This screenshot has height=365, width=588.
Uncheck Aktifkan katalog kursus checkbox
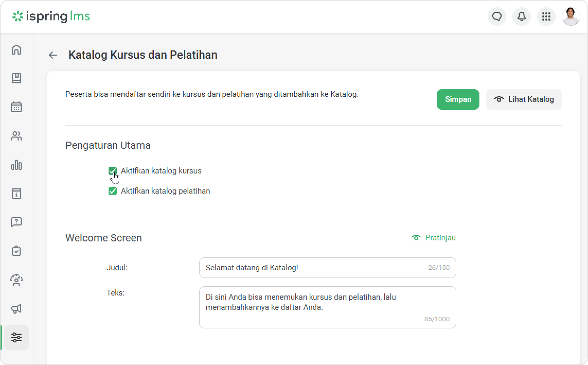tap(112, 171)
